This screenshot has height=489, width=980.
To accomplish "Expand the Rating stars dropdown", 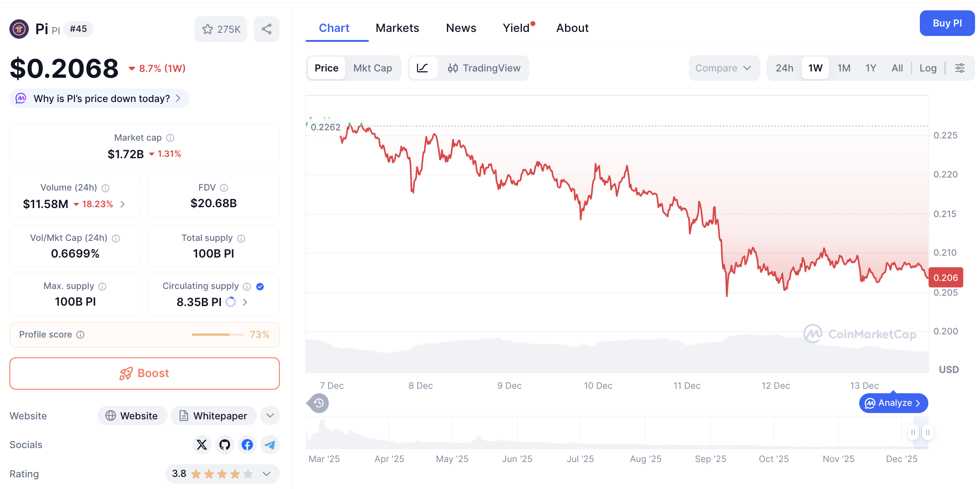I will 265,474.
